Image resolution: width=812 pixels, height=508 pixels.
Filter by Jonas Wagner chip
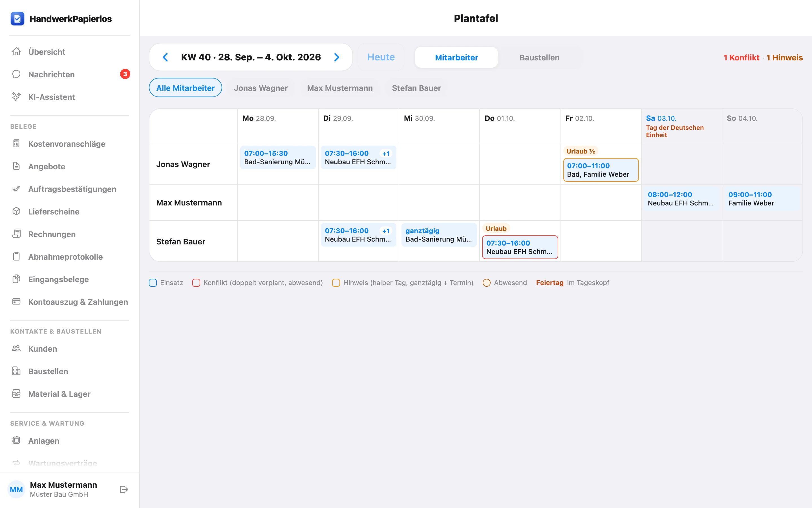(261, 88)
